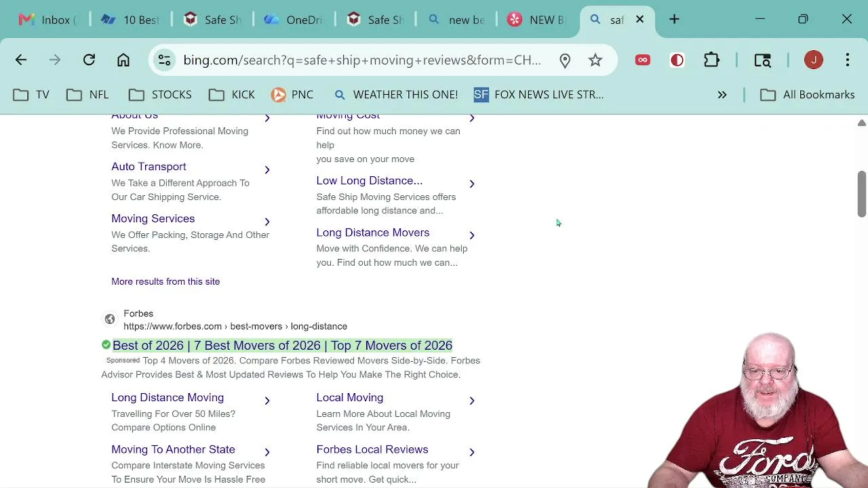Image resolution: width=868 pixels, height=488 pixels.
Task: Close the active Bing search tab
Action: [x=639, y=20]
